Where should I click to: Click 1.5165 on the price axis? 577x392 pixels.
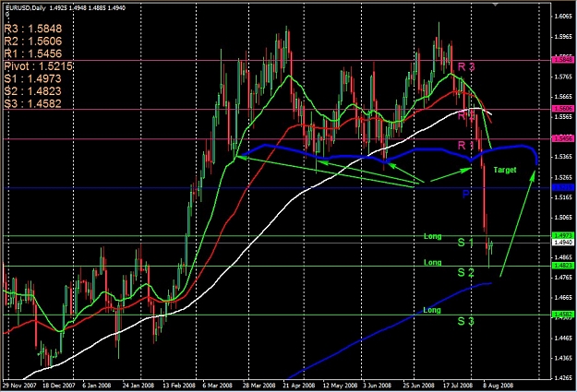(x=563, y=197)
